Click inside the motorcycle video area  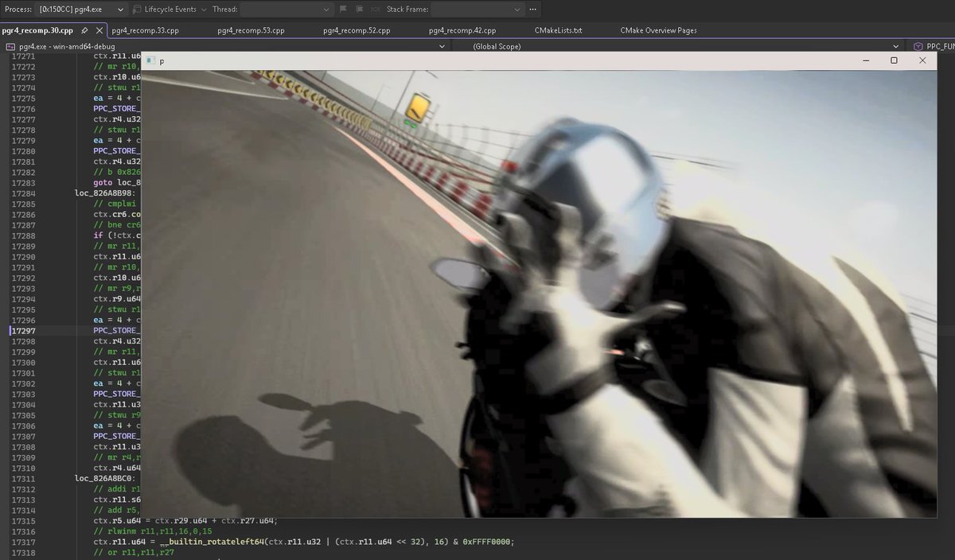tap(539, 294)
